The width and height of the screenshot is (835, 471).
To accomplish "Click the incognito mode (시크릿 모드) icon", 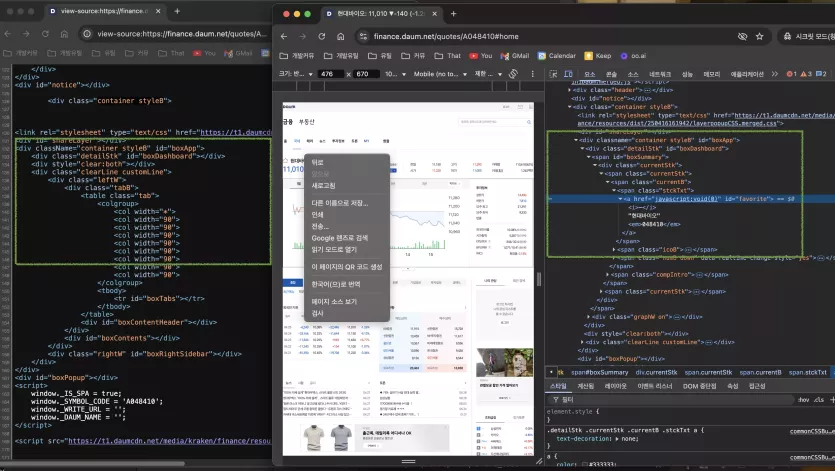I will point(788,36).
